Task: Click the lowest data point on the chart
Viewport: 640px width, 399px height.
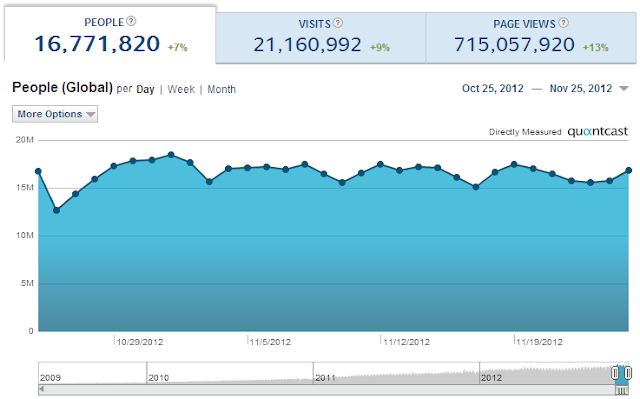Action: pos(56,210)
